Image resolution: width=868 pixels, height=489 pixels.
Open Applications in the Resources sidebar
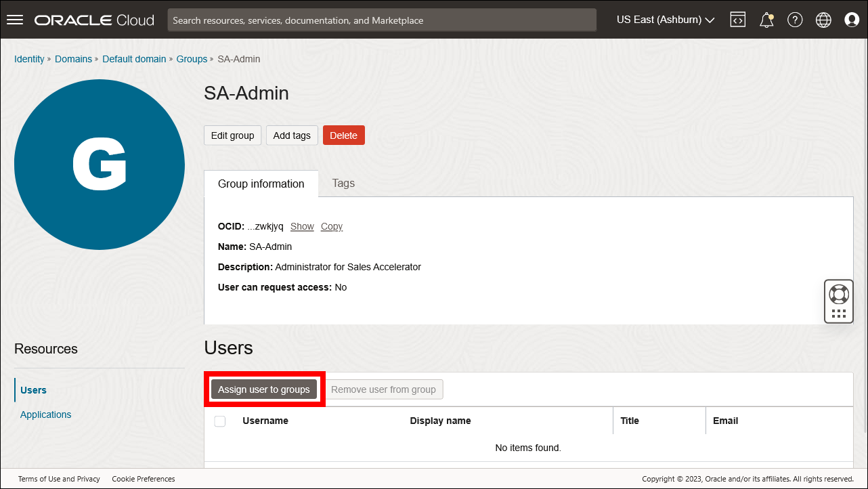(x=45, y=414)
